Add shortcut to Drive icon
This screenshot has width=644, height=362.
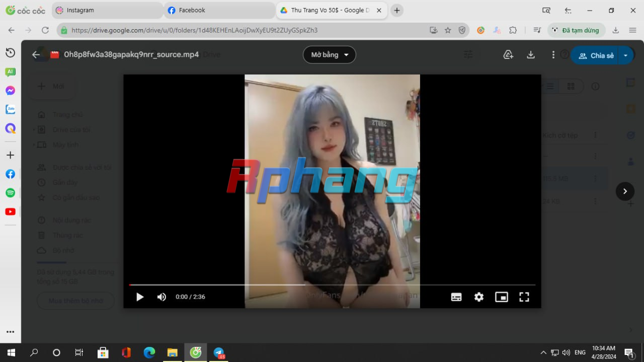[x=508, y=55]
